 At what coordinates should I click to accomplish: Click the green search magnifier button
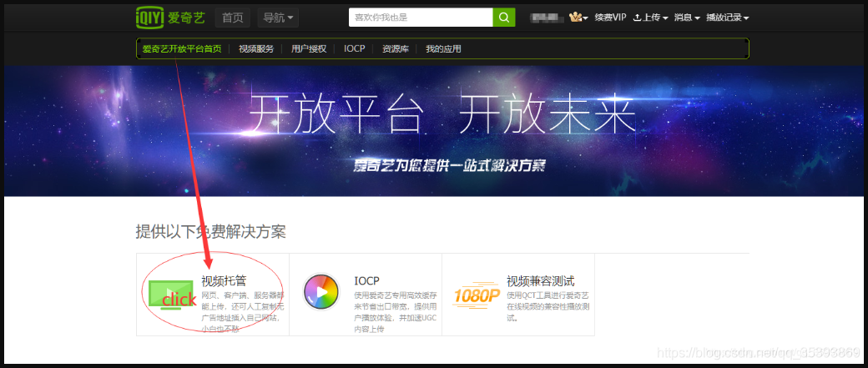(504, 18)
